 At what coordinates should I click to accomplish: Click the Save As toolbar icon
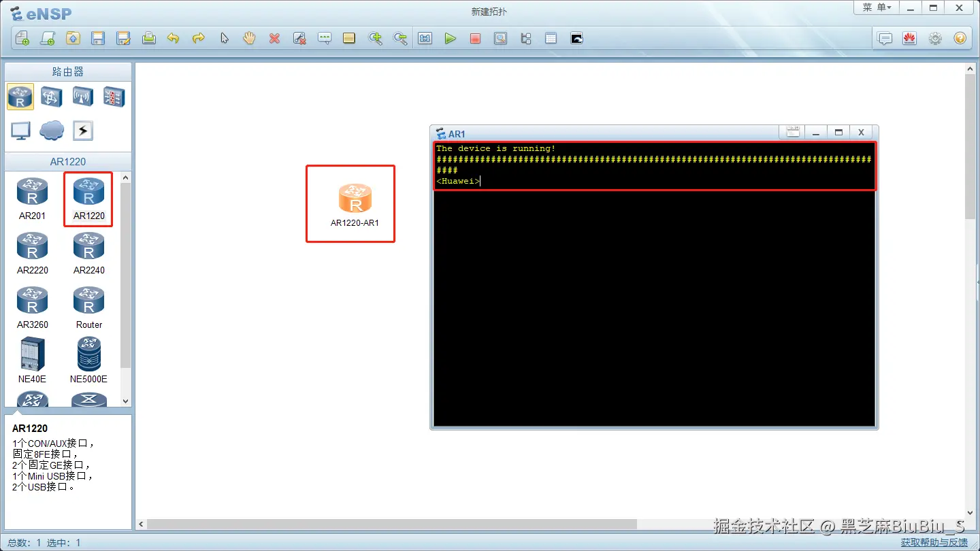(123, 39)
